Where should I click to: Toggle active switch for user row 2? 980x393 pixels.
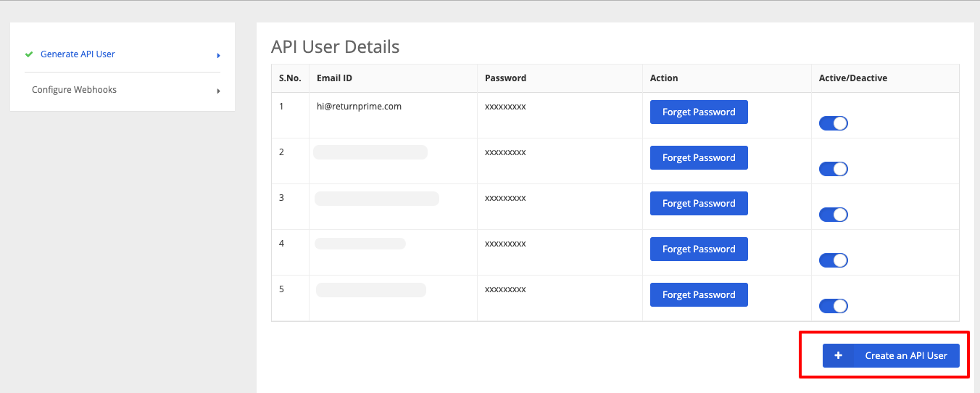(834, 169)
